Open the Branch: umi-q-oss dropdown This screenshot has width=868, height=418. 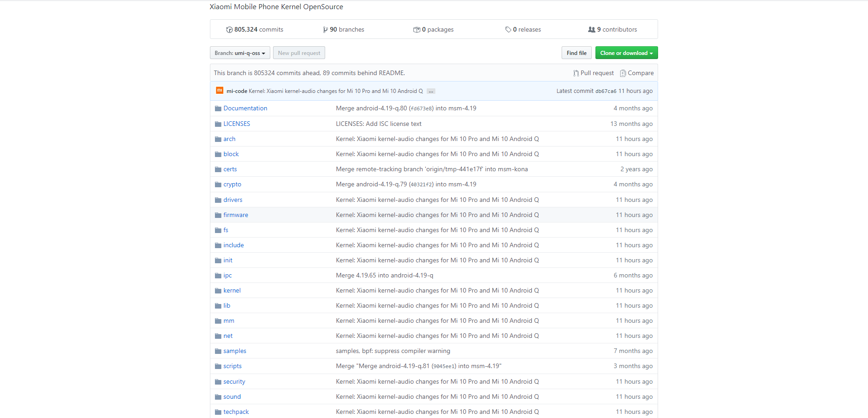pyautogui.click(x=240, y=53)
